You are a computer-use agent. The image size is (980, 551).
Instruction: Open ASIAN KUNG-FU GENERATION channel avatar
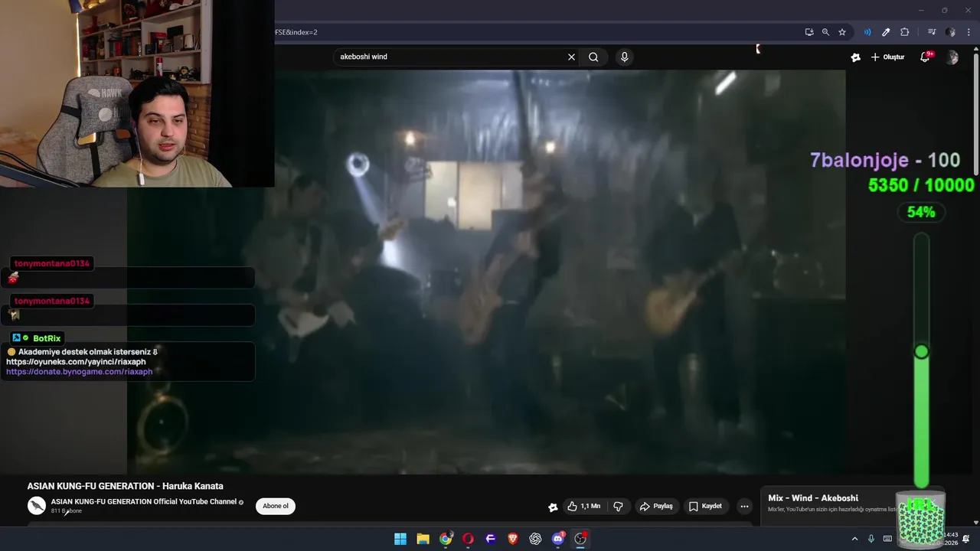click(x=36, y=506)
